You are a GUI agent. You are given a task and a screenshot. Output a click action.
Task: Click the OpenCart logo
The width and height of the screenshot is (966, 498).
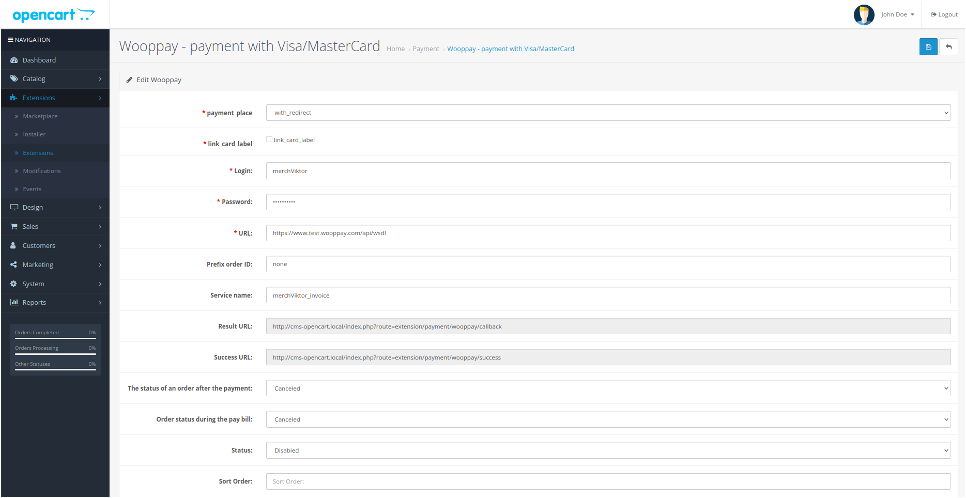click(x=54, y=14)
